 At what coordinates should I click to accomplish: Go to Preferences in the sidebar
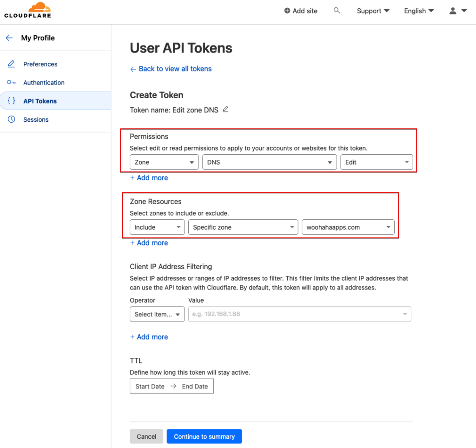point(40,64)
